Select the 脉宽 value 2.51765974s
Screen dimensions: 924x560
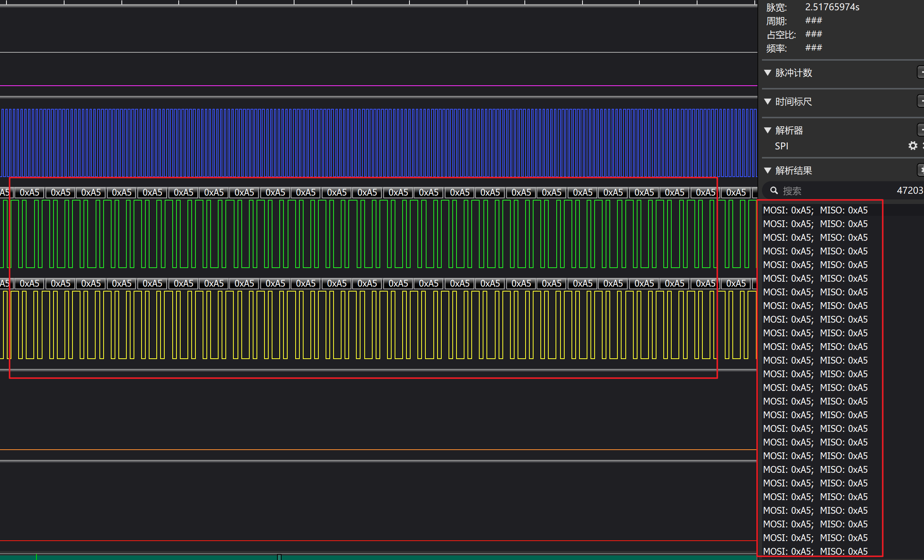click(x=832, y=7)
